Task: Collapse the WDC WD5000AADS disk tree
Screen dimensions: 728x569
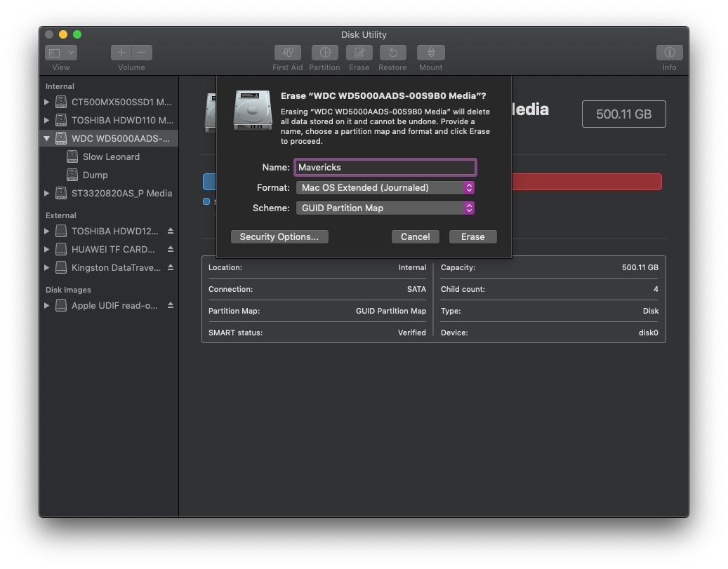Action: tap(47, 138)
